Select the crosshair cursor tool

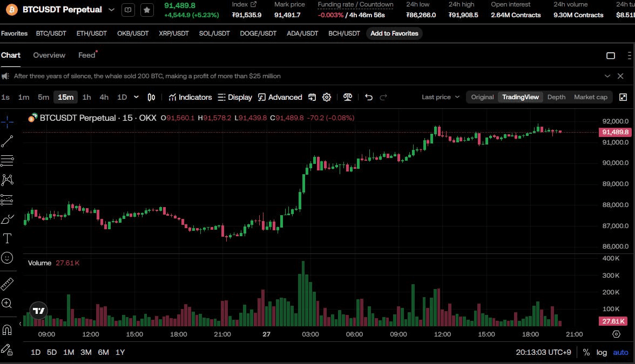7,121
